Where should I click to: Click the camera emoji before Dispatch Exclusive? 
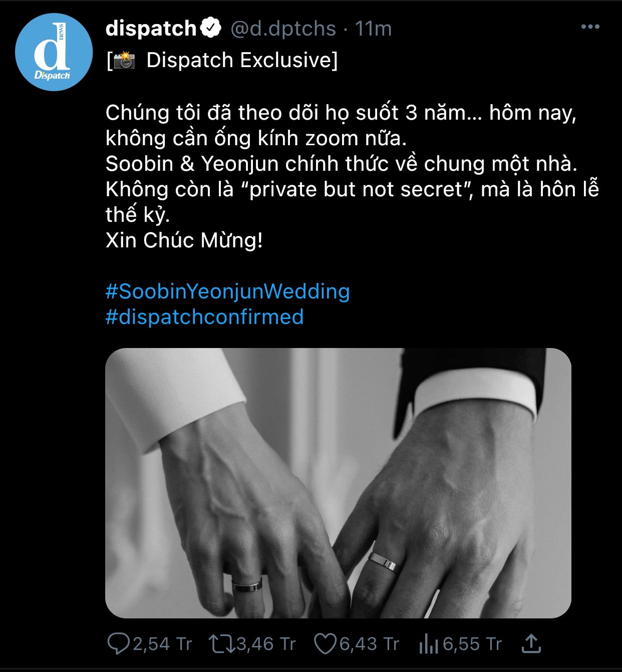tap(124, 61)
